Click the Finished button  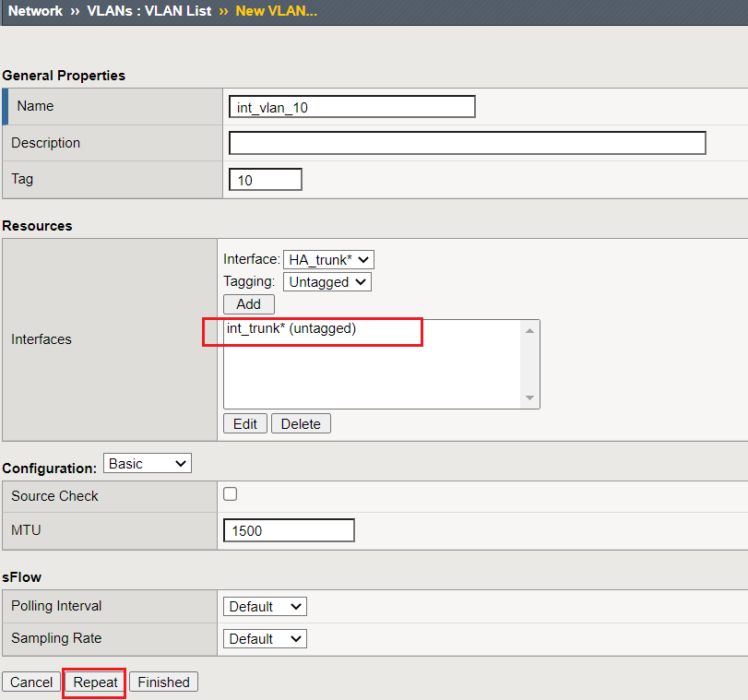coord(163,682)
